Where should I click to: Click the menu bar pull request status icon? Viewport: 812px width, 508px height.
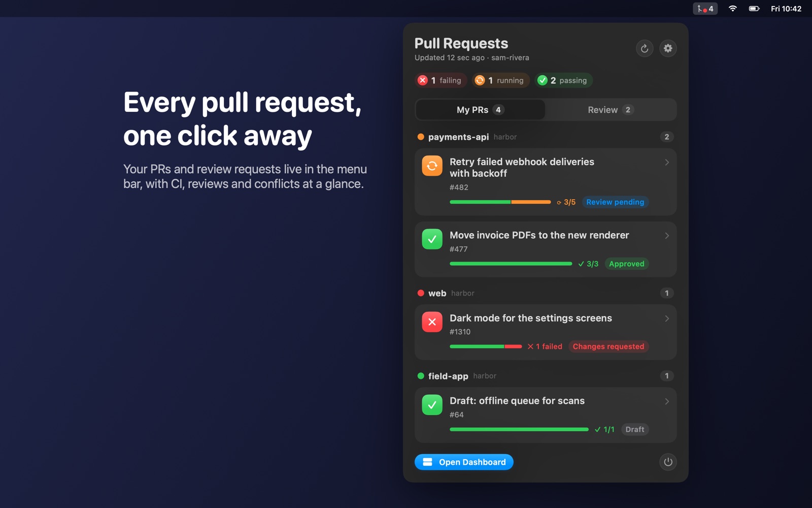click(x=705, y=9)
